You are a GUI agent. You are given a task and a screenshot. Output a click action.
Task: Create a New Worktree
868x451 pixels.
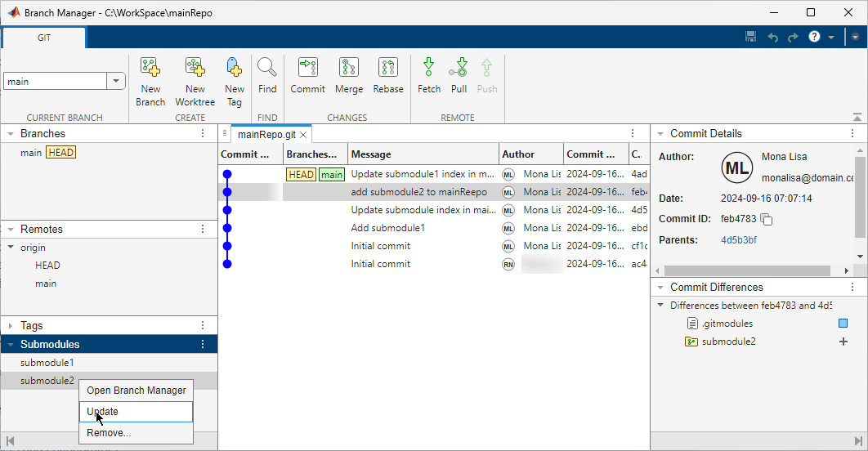tap(195, 69)
